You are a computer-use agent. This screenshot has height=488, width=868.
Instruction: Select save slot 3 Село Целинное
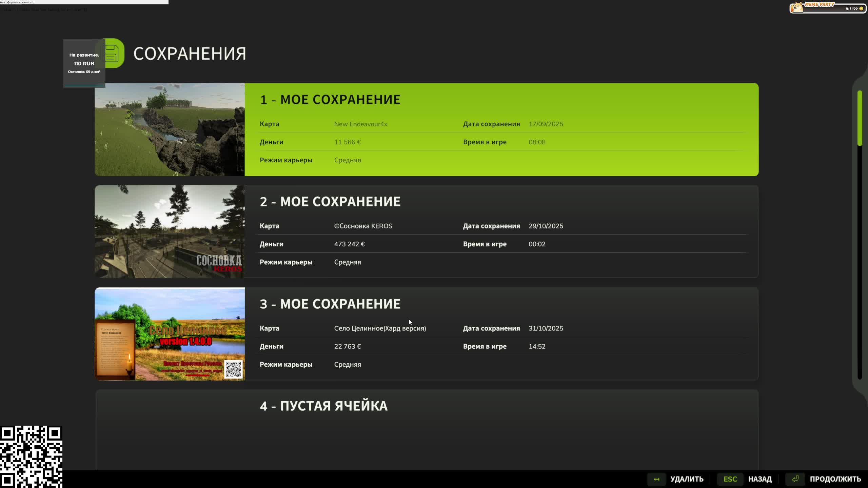pos(501,334)
